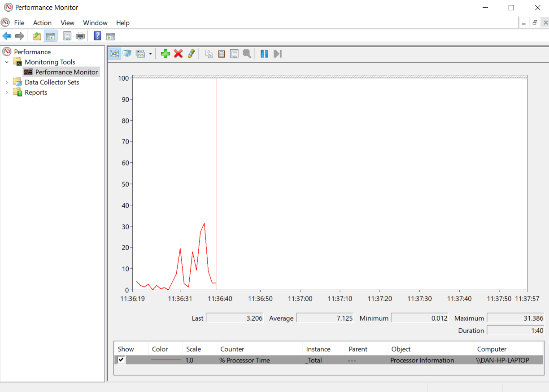The height and width of the screenshot is (392, 549).
Task: Paste a counter list from clipboard
Action: click(222, 53)
